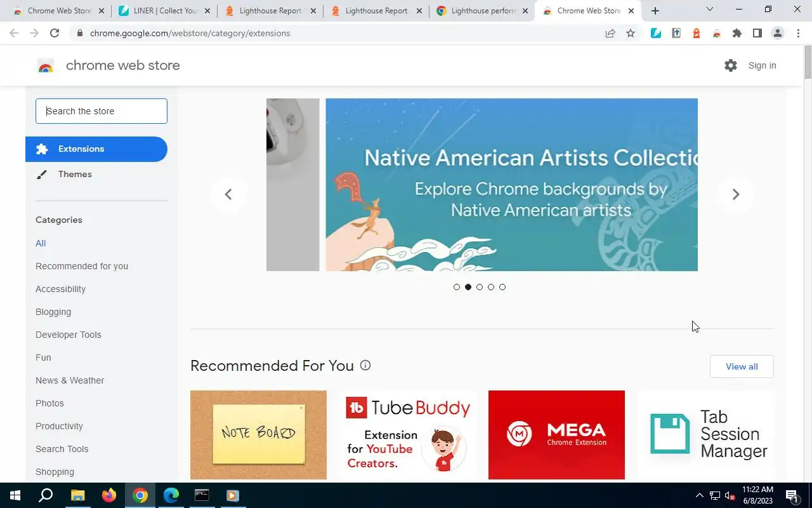Viewport: 812px width, 508px height.
Task: Click the orange Lighthouse extension icon
Action: pos(697,33)
